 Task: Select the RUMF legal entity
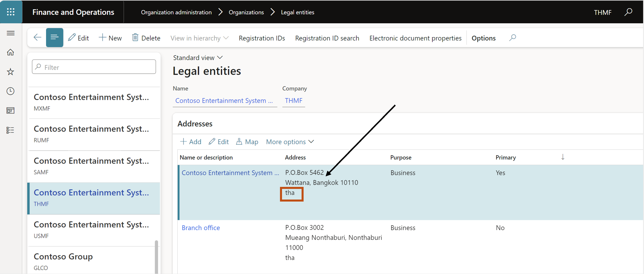pos(94,134)
